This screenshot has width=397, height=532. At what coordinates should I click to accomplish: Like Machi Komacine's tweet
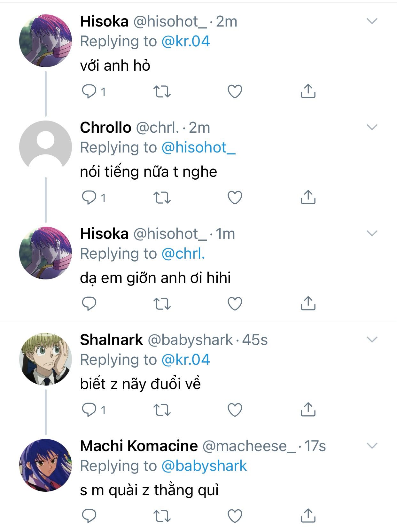click(x=235, y=516)
